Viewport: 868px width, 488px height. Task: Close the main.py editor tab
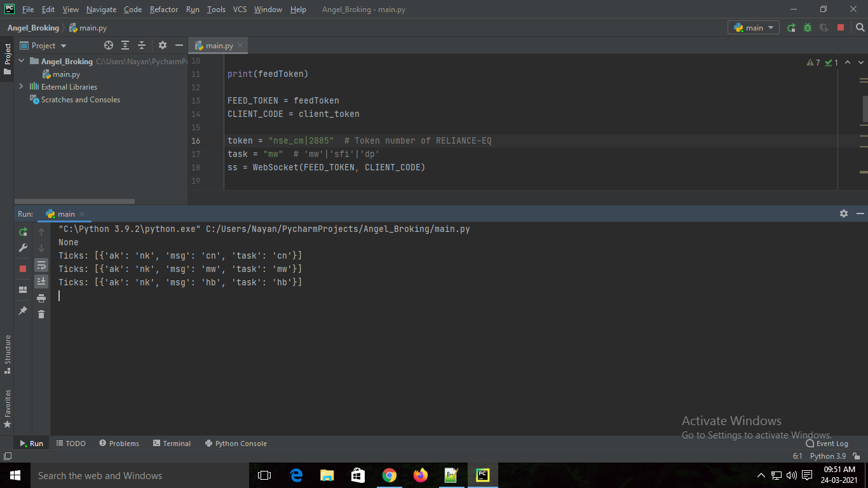240,46
